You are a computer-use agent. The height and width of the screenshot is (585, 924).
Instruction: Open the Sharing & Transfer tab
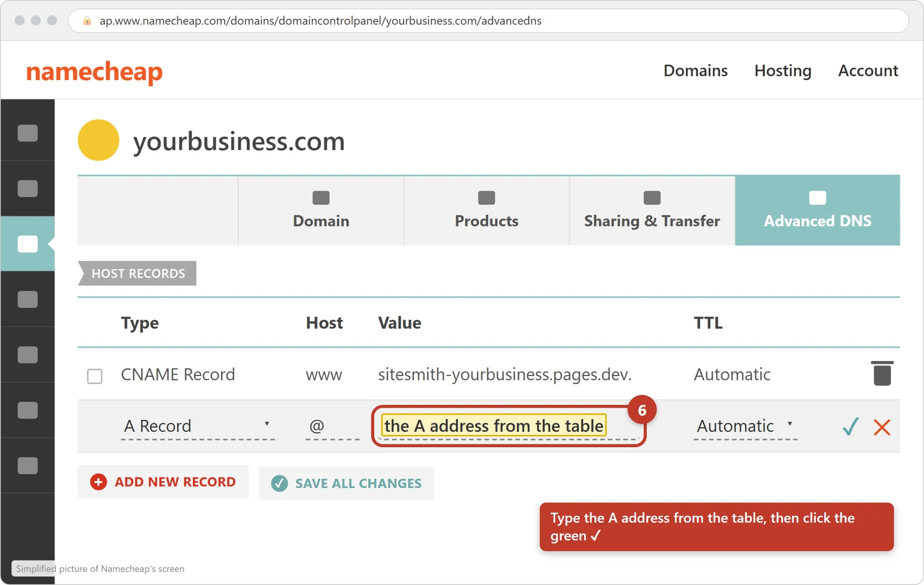(x=652, y=211)
